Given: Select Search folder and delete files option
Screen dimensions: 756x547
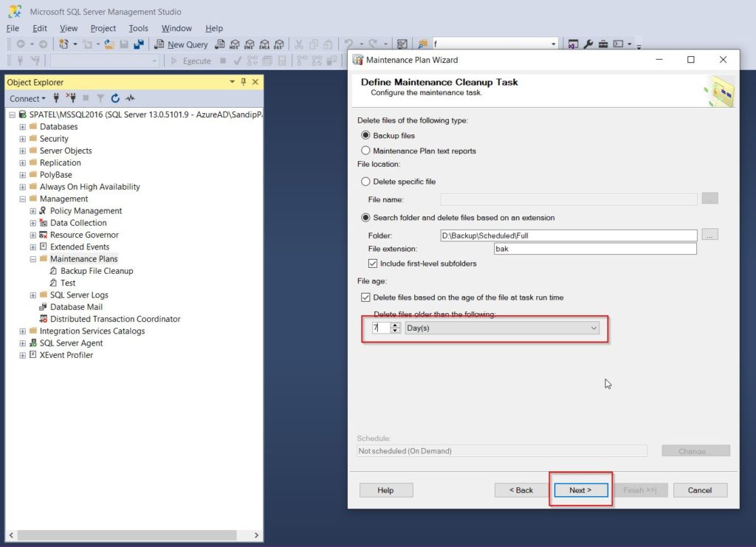Looking at the screenshot, I should tap(365, 218).
